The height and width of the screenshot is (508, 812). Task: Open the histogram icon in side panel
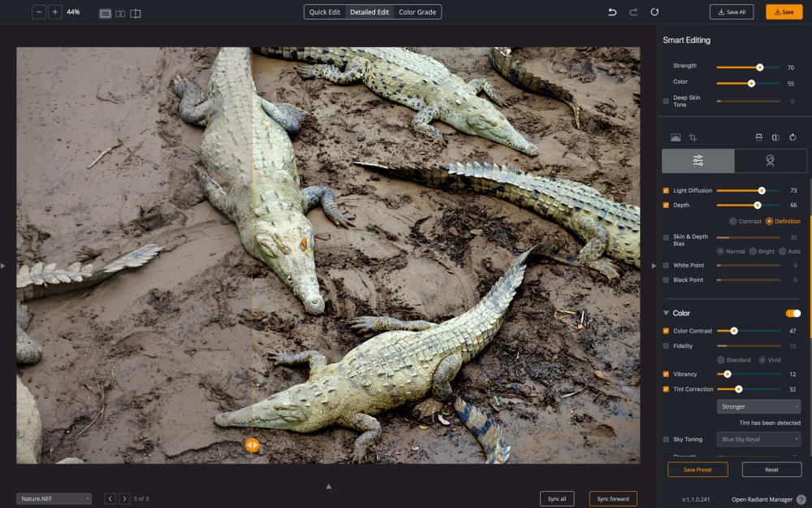click(x=676, y=137)
